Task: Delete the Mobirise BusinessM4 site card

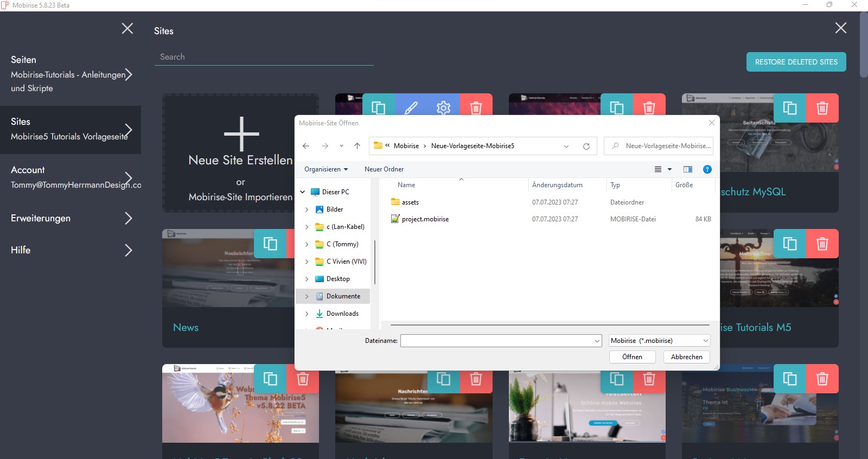Action: tap(822, 379)
